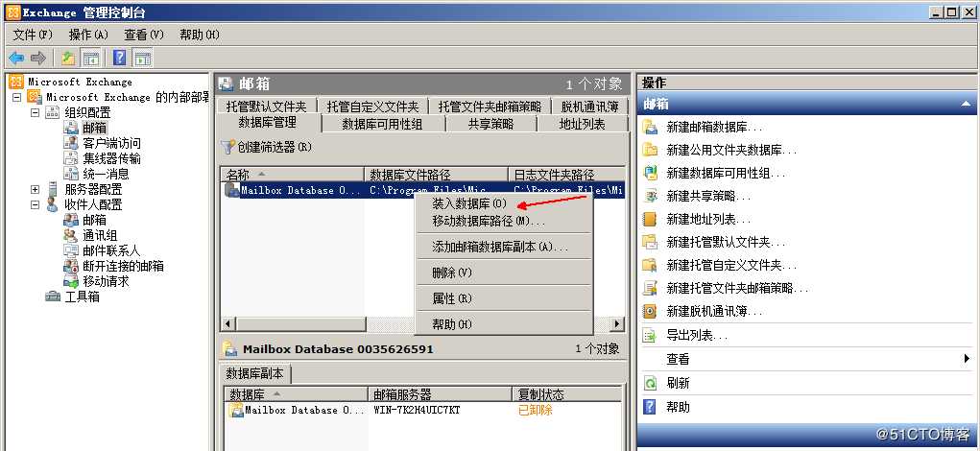The image size is (980, 451).
Task: Click the 帮助 question mark icon in actions
Action: pyautogui.click(x=651, y=407)
